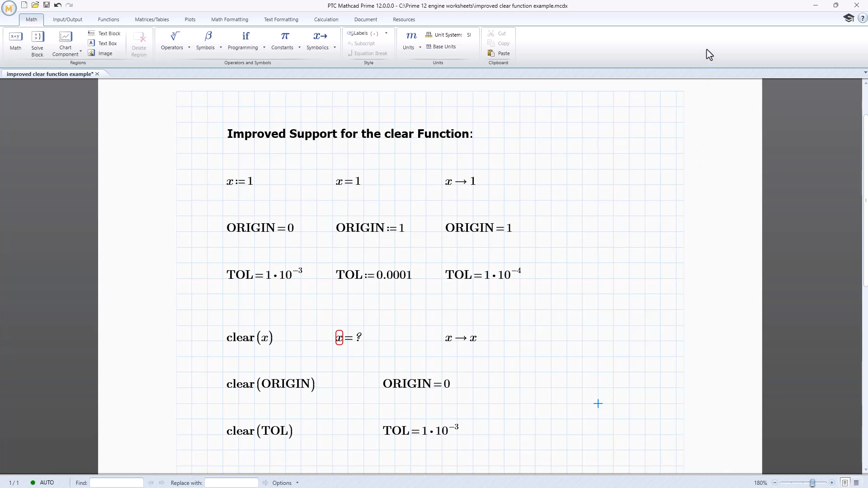Expand the Chart Component dropdown
Viewport: 868px width, 488px height.
[80, 51]
